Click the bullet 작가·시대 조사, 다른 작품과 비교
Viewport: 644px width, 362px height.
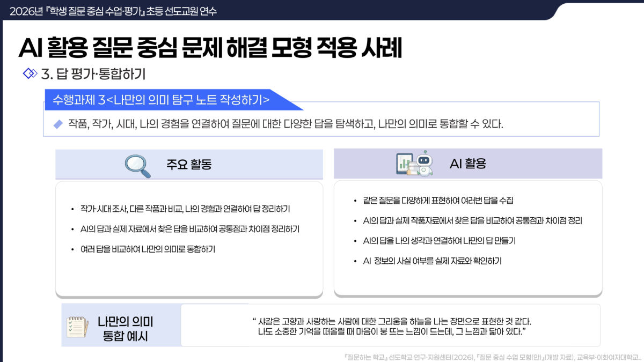[x=185, y=209]
